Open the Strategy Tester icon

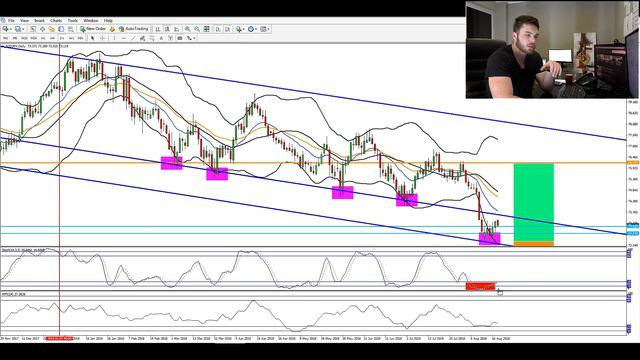71,29
